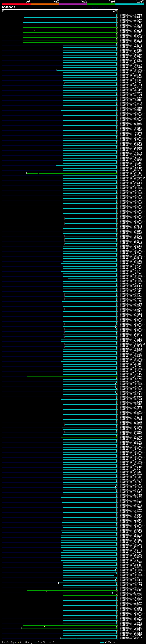
Task: Select hit label UniRef100_B4DUJ6
Action: pos(131,336)
